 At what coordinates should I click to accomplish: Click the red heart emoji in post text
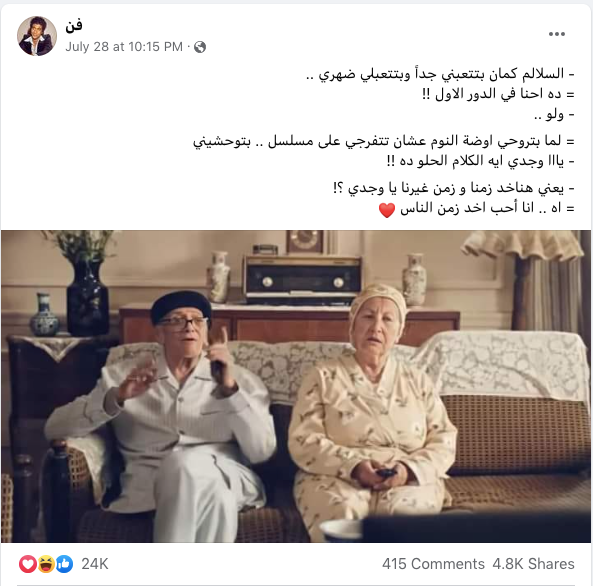[x=387, y=209]
